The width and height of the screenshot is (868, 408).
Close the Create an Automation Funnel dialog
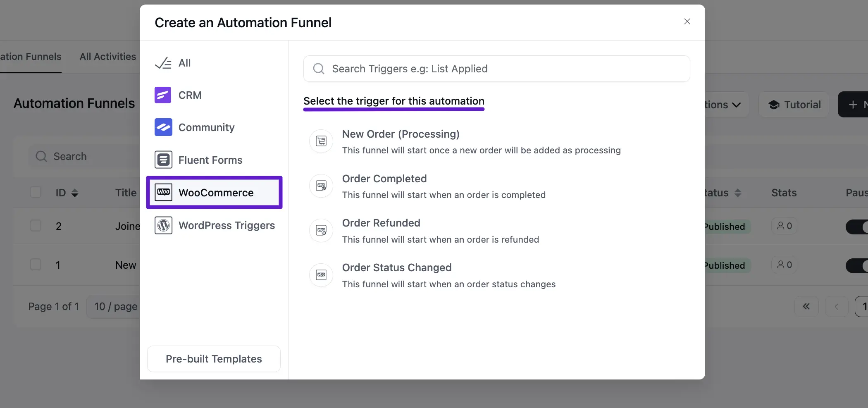[687, 21]
